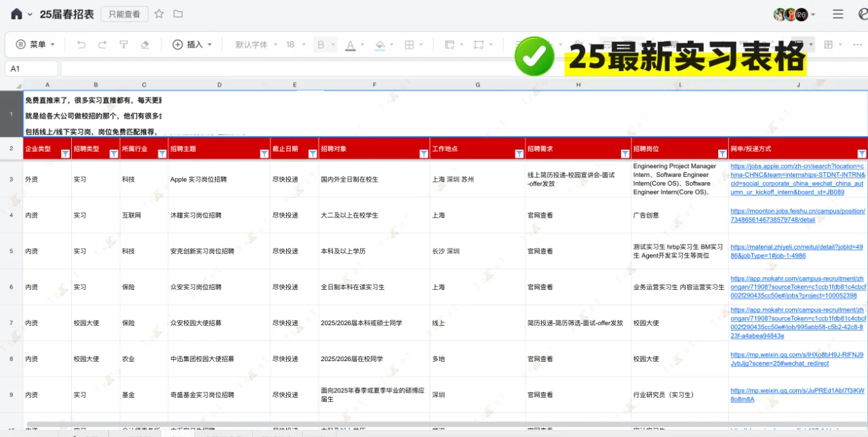Viewport: 868px width, 437px height.
Task: Open the cell borders icon
Action: pyautogui.click(x=410, y=43)
